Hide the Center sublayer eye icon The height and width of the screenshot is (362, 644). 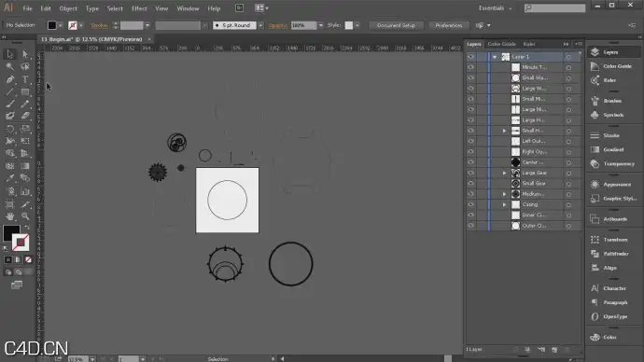pyautogui.click(x=470, y=162)
